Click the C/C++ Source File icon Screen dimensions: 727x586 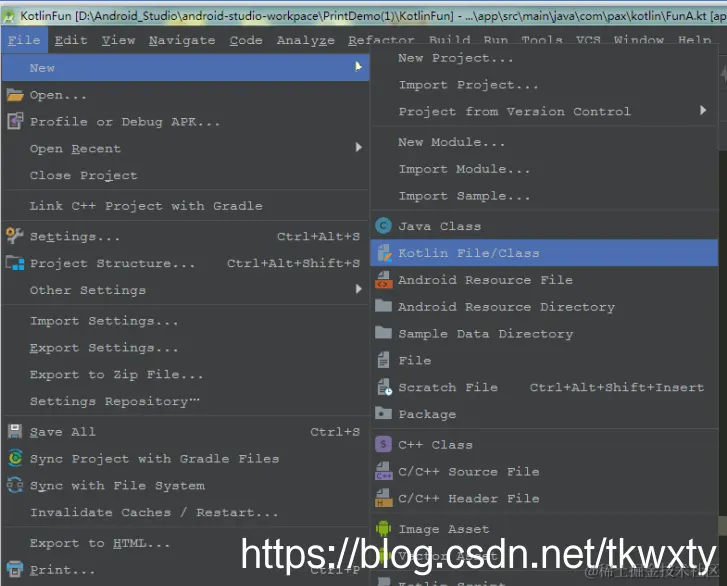pos(383,471)
